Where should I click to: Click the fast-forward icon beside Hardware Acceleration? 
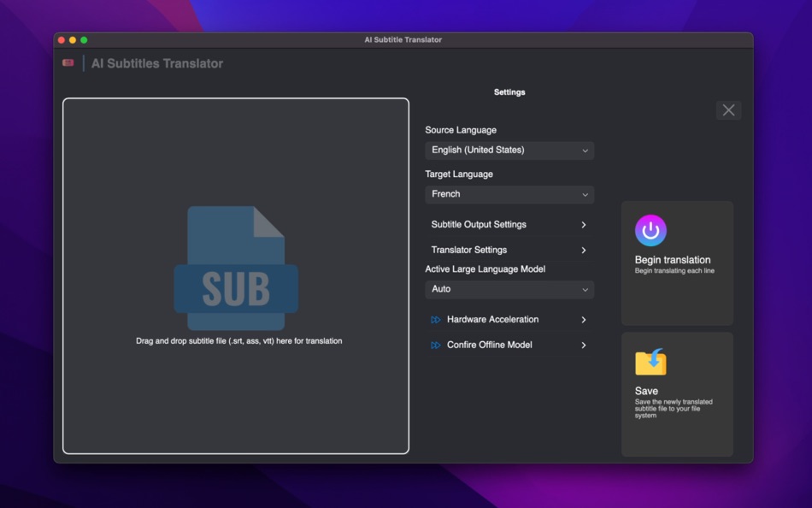click(x=434, y=319)
